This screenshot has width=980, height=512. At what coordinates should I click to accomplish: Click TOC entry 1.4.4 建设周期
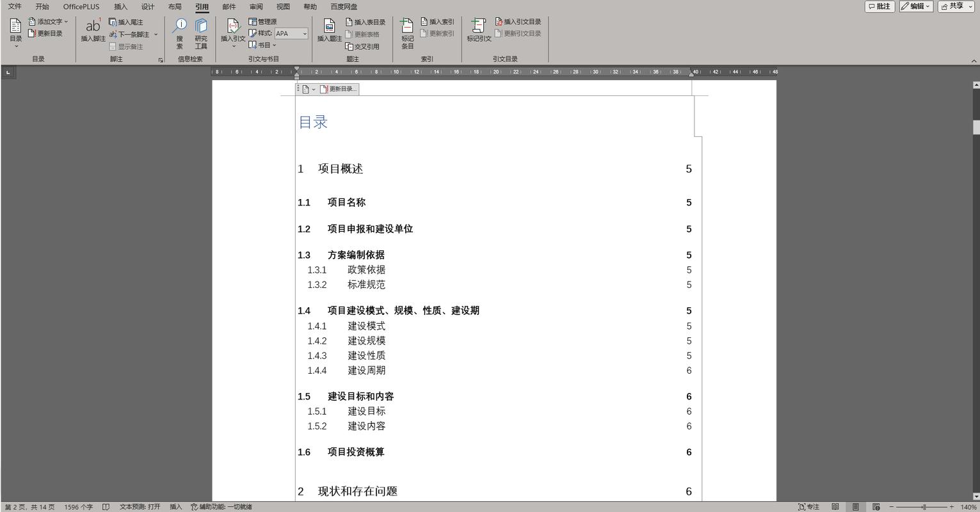click(x=499, y=371)
